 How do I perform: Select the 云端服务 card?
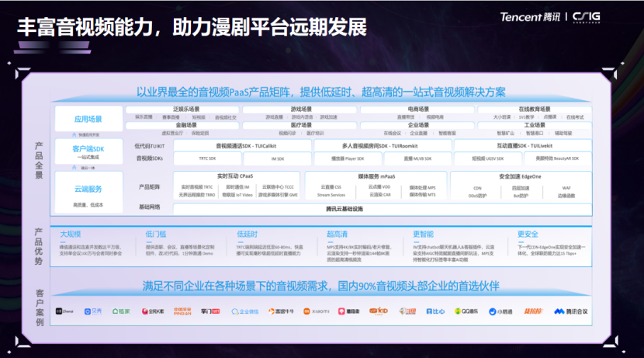(x=88, y=193)
